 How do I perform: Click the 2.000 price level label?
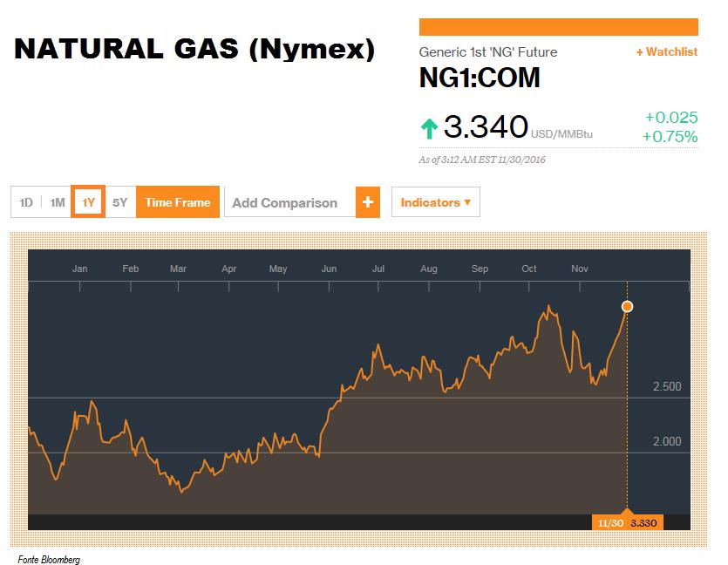tap(667, 441)
